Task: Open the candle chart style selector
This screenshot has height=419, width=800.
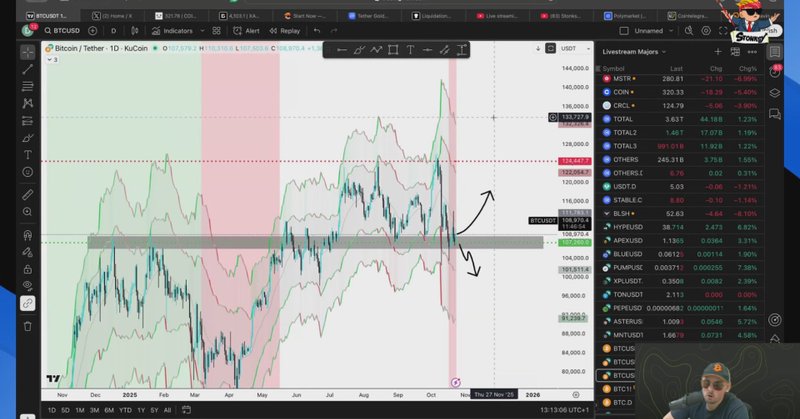Action: click(135, 31)
